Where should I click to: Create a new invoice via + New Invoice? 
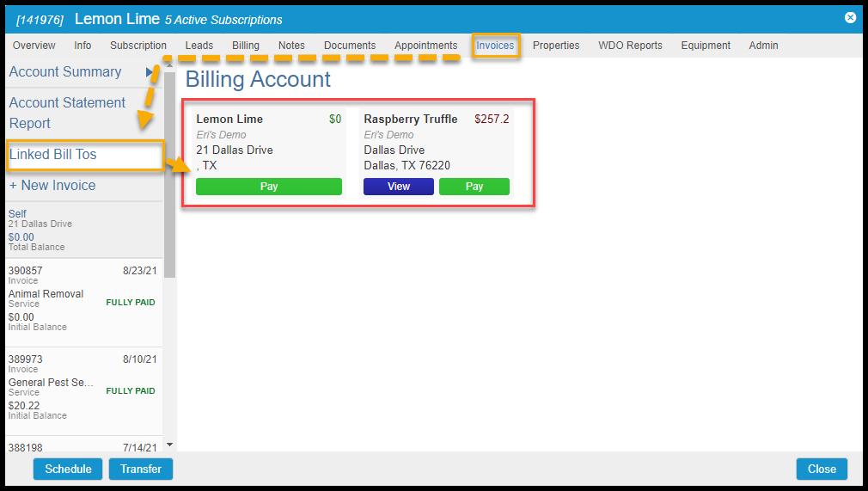click(52, 186)
